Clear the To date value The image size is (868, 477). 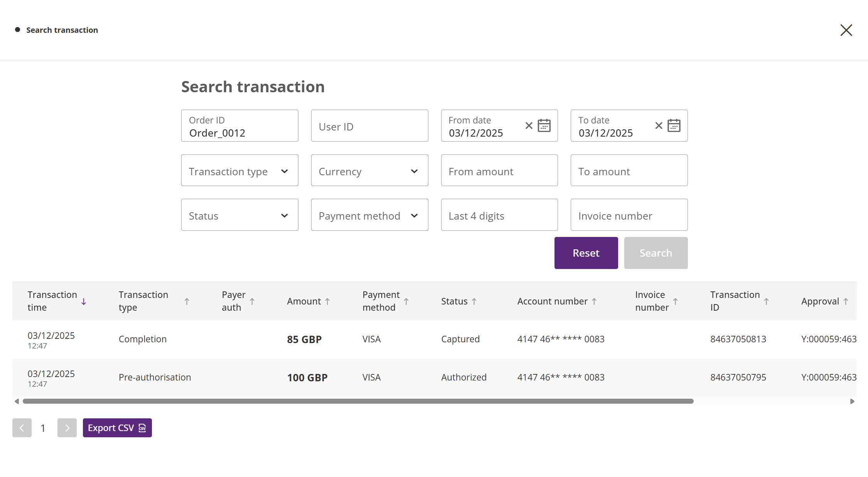(x=659, y=125)
